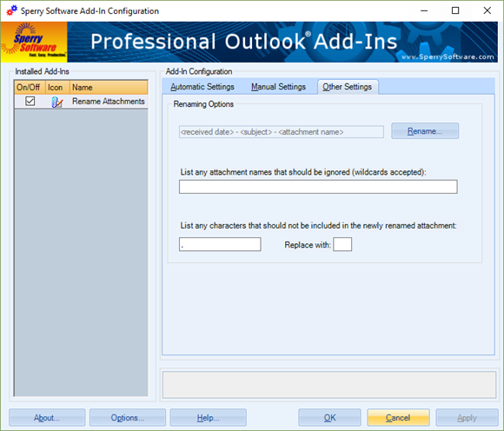Select Rename Attachments in the add-ins list
This screenshot has width=504, height=431.
81,102
